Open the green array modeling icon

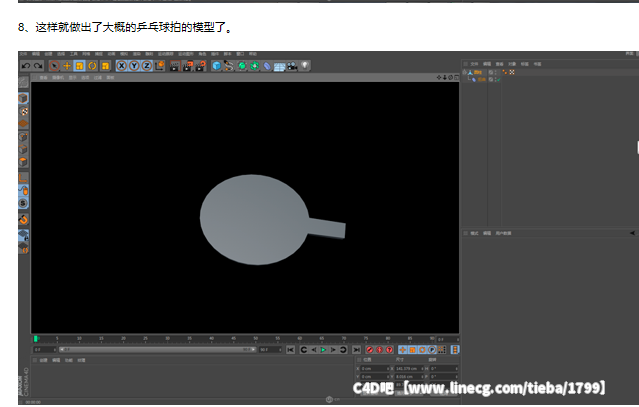point(255,66)
